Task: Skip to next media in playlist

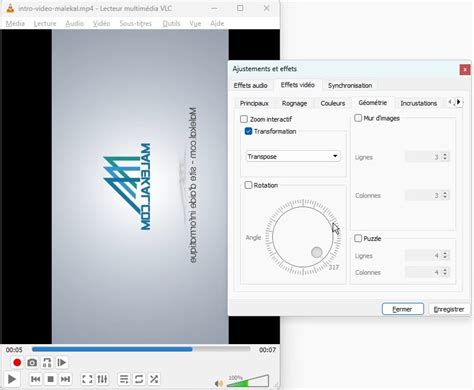Action: click(65, 379)
